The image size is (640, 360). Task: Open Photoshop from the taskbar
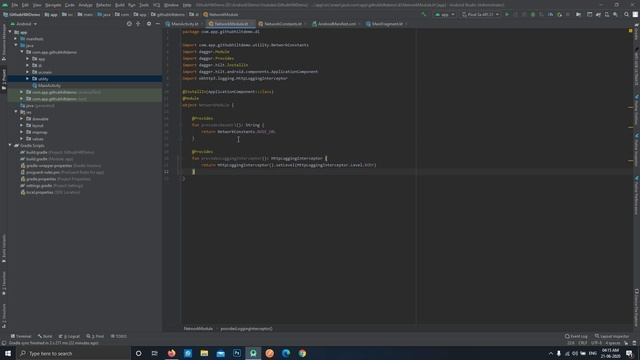(237, 353)
